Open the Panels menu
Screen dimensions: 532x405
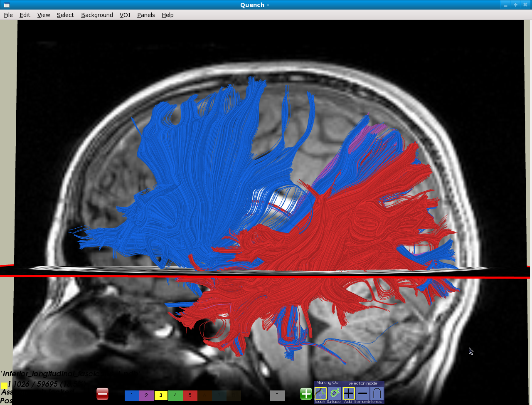click(x=146, y=15)
